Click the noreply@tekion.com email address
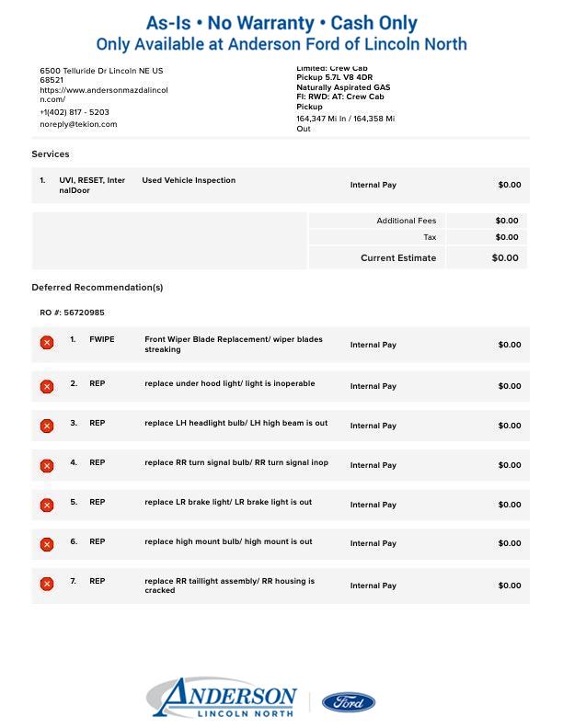 click(x=78, y=124)
